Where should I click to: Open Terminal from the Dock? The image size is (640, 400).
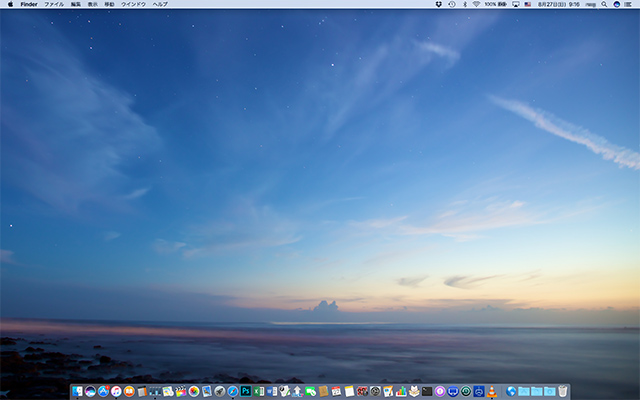[x=427, y=391]
